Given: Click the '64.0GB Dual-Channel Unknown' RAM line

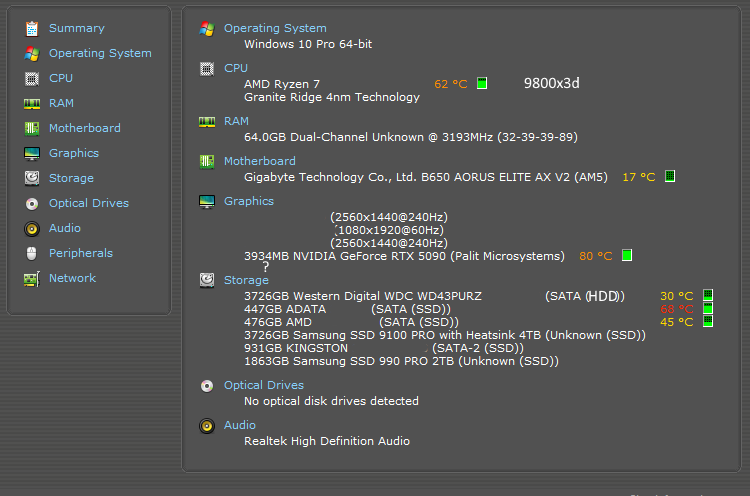Looking at the screenshot, I should point(411,137).
